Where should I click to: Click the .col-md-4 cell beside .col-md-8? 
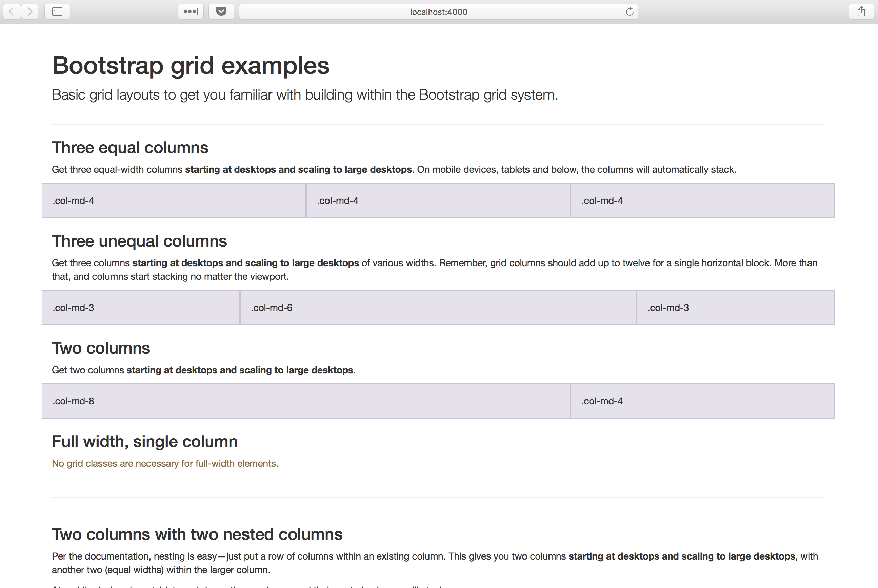point(702,401)
